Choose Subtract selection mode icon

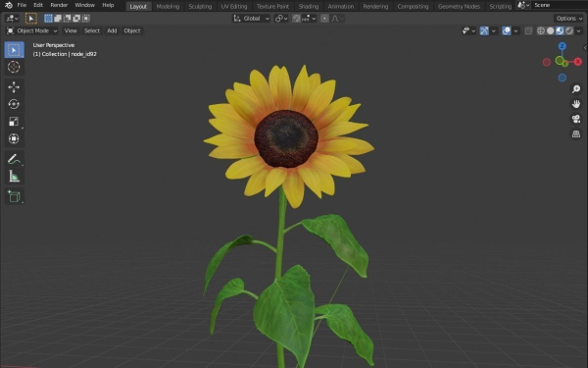[x=67, y=19]
